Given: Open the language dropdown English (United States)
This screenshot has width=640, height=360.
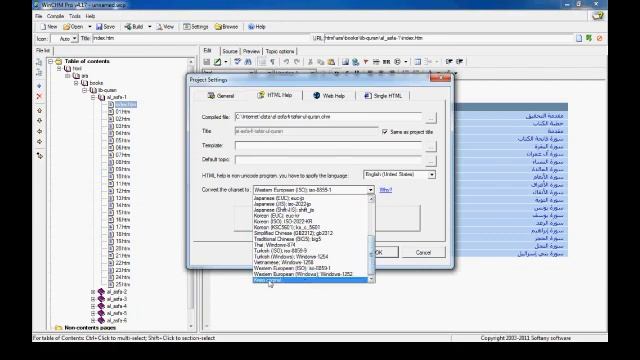Looking at the screenshot, I should click(x=431, y=175).
